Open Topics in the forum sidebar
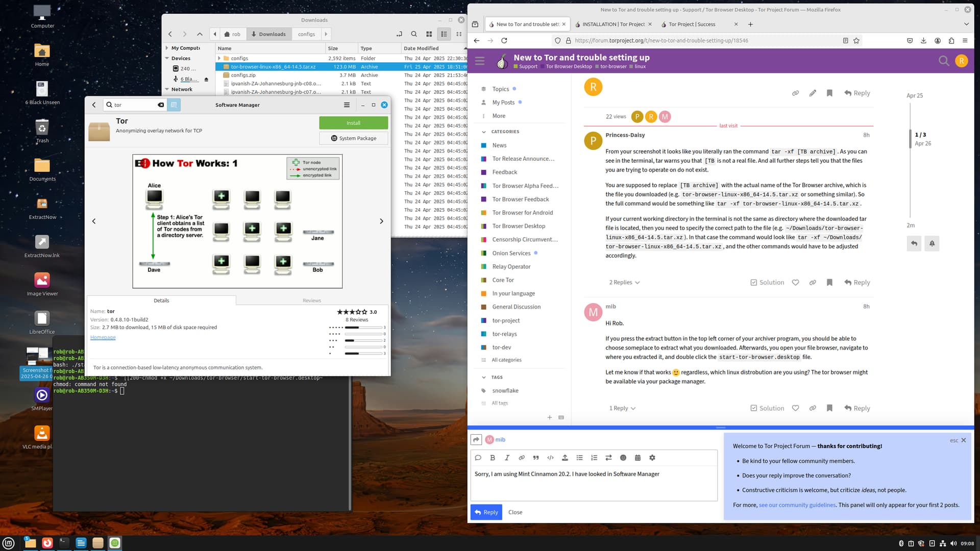Viewport: 980px width, 551px height. [x=500, y=89]
